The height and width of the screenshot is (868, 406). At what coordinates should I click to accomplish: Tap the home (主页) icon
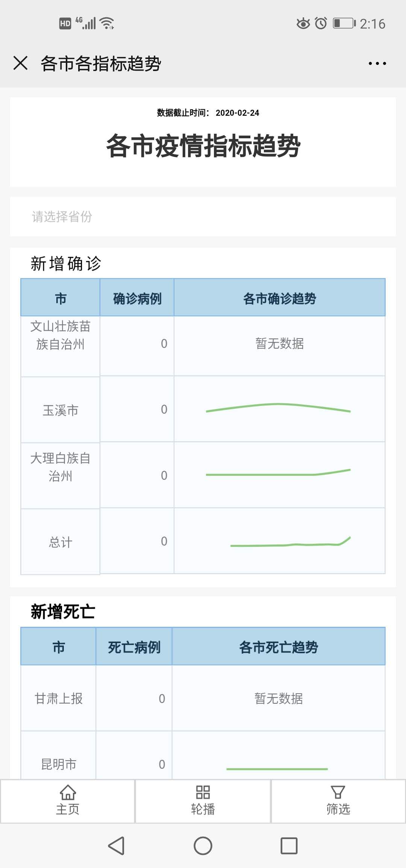coord(68,793)
